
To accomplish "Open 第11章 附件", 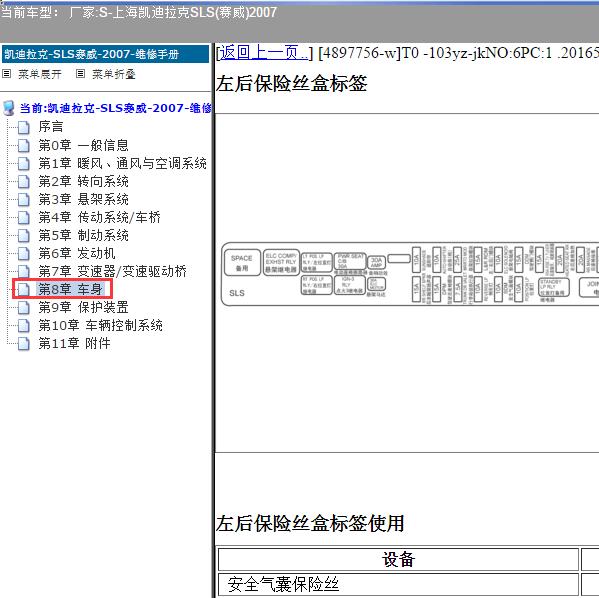I will 74,343.
